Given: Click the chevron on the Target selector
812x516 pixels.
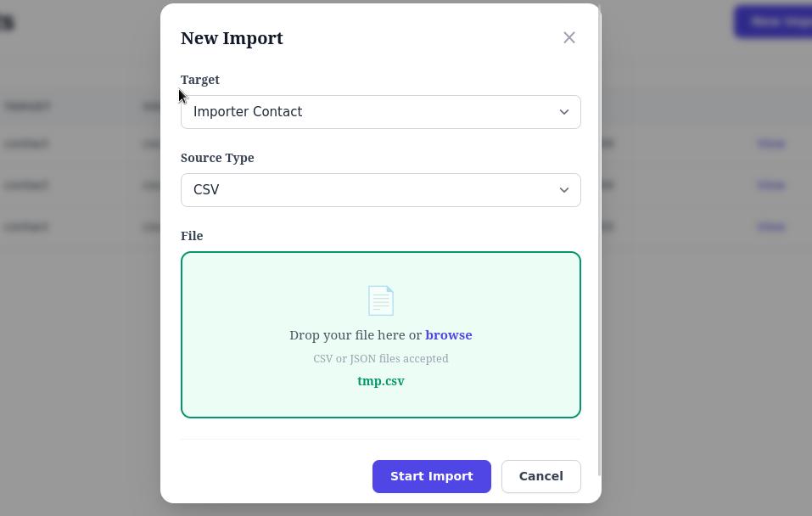Looking at the screenshot, I should 563,111.
